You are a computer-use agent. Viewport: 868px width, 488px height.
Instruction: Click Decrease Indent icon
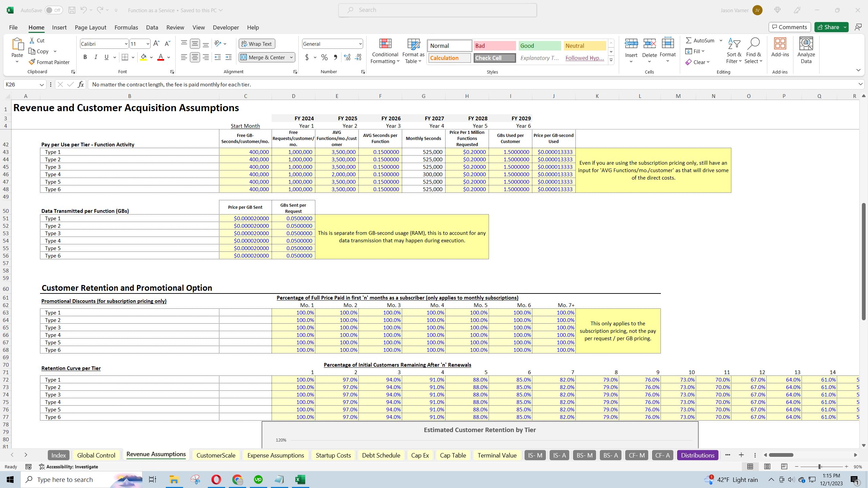pos(218,57)
